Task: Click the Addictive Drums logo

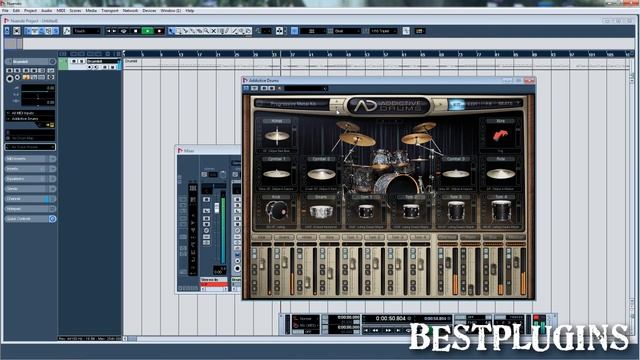Action: pyautogui.click(x=388, y=106)
